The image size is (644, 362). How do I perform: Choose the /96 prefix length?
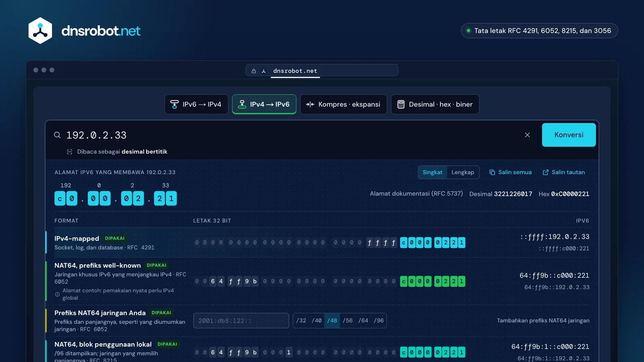click(x=379, y=321)
